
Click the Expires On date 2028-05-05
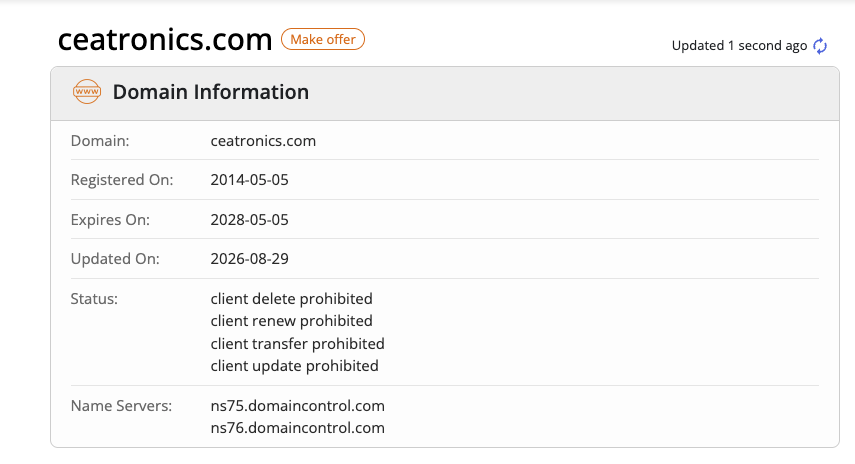coord(249,220)
